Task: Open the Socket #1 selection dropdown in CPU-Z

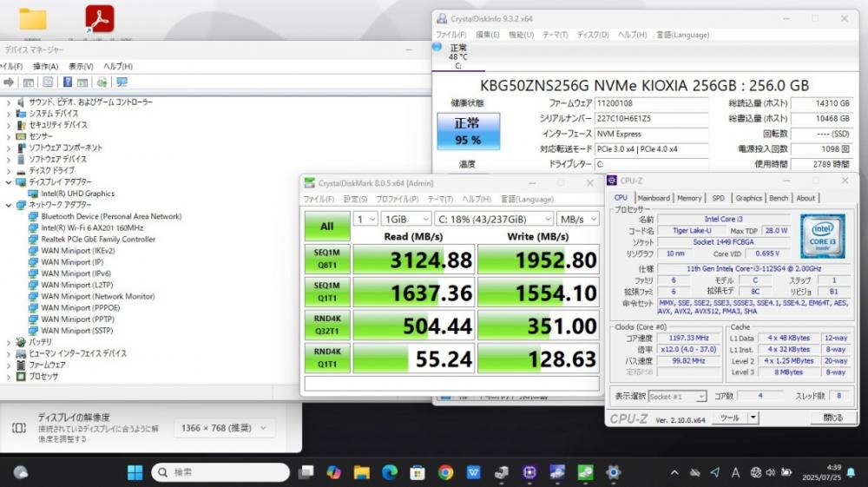Action: click(x=677, y=396)
